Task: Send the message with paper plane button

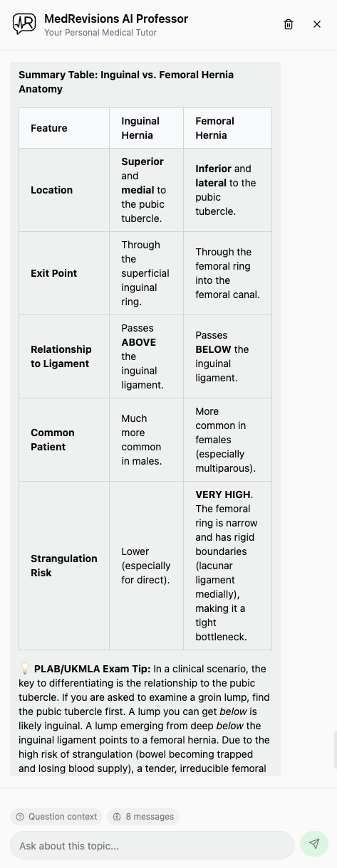Action: click(x=314, y=844)
